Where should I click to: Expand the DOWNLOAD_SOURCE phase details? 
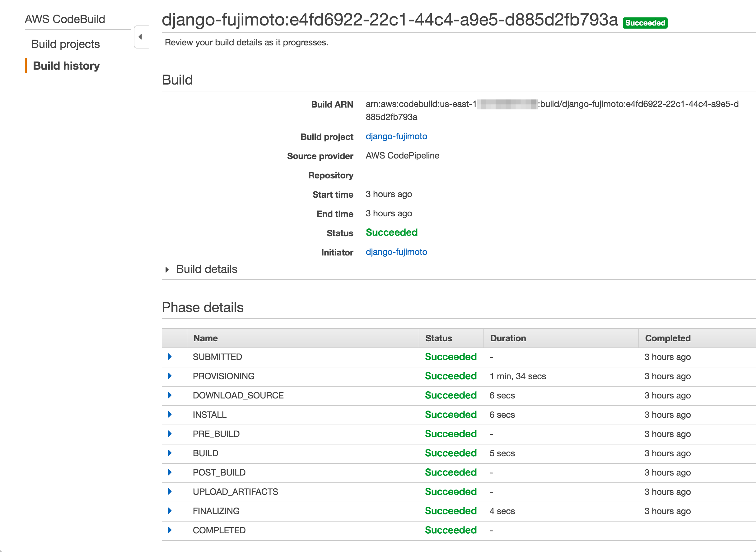170,395
